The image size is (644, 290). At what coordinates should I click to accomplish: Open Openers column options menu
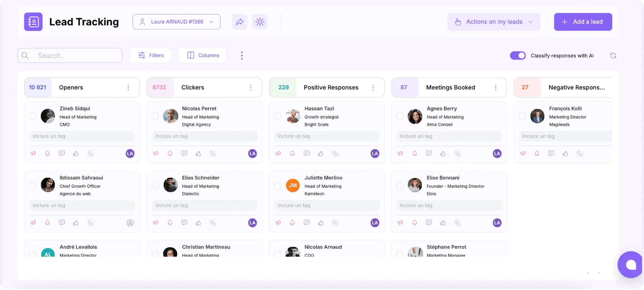point(128,88)
